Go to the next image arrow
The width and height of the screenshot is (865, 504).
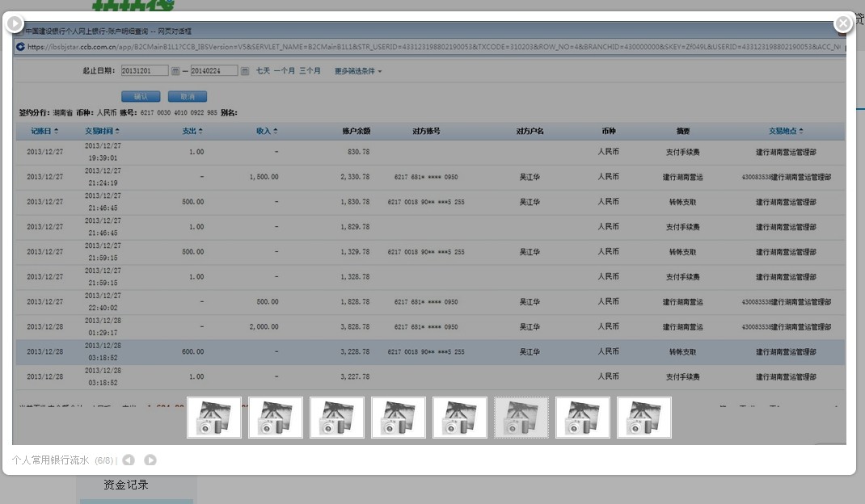[x=150, y=460]
